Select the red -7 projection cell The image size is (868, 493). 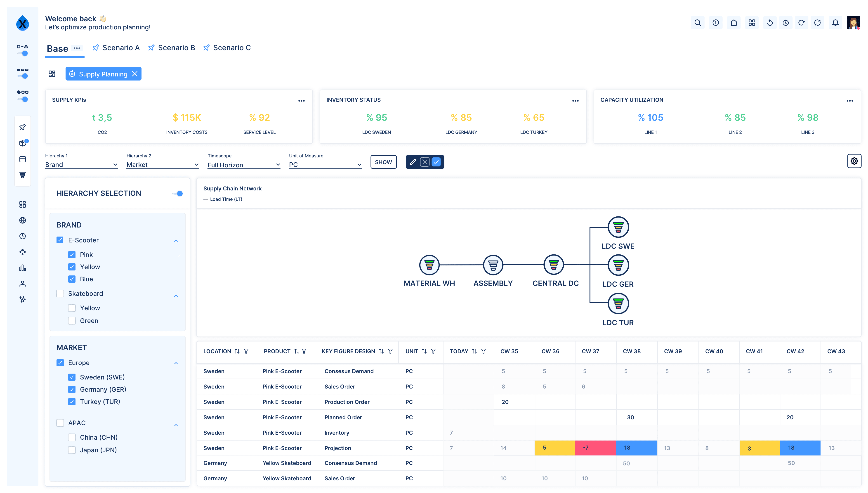595,448
